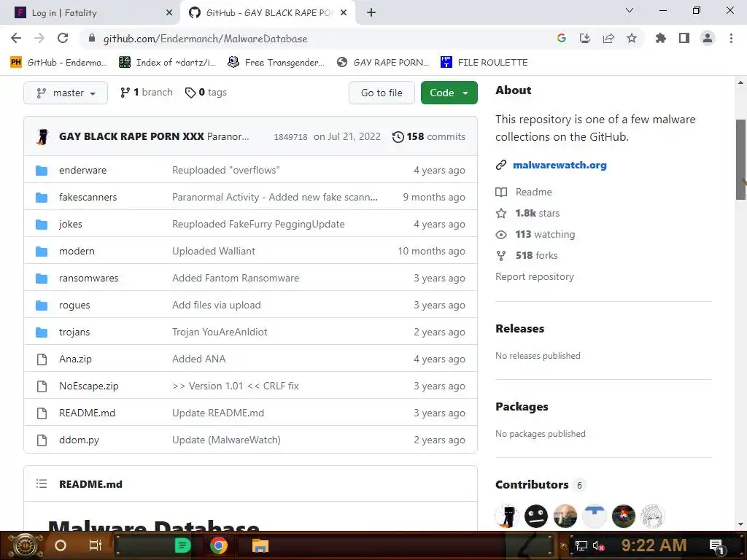The image size is (747, 560).
Task: Expand the master branch dropdown
Action: tap(66, 93)
